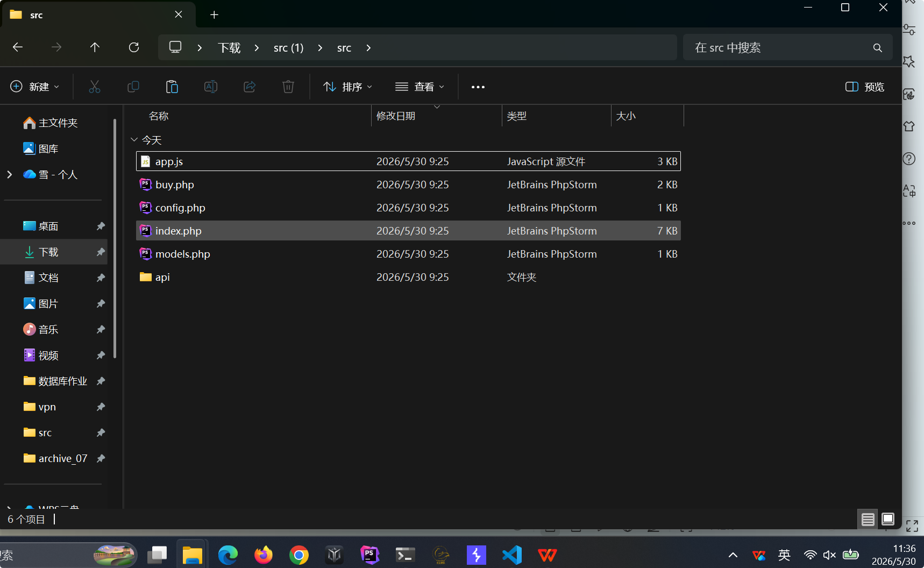Open Visual Studio Code from taskbar

(512, 555)
